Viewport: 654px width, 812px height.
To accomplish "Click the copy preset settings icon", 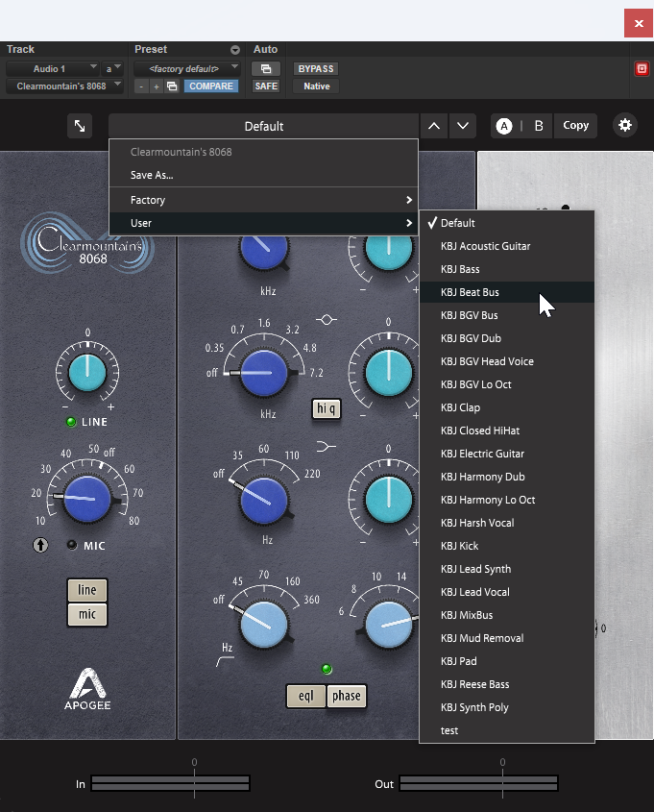I will pos(172,86).
